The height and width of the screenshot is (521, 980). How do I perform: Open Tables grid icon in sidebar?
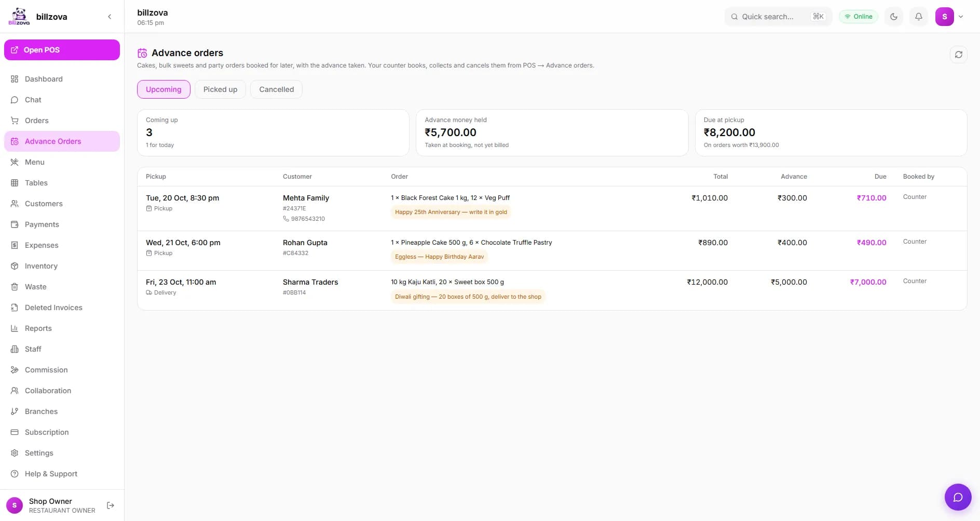point(15,183)
